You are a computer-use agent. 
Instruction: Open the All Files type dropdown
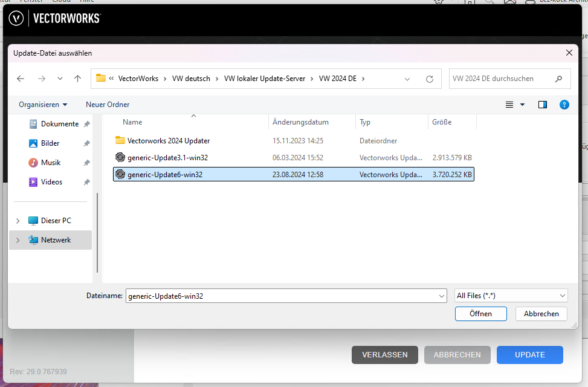point(511,296)
